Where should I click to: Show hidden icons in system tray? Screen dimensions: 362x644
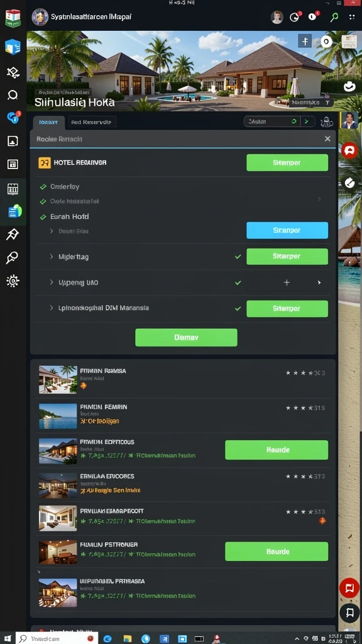[297, 639]
